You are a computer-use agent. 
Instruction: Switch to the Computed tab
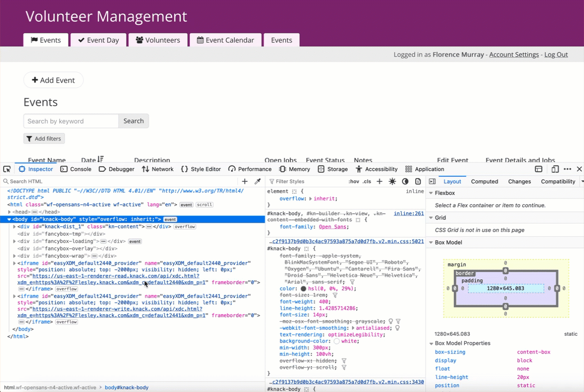[x=484, y=181]
